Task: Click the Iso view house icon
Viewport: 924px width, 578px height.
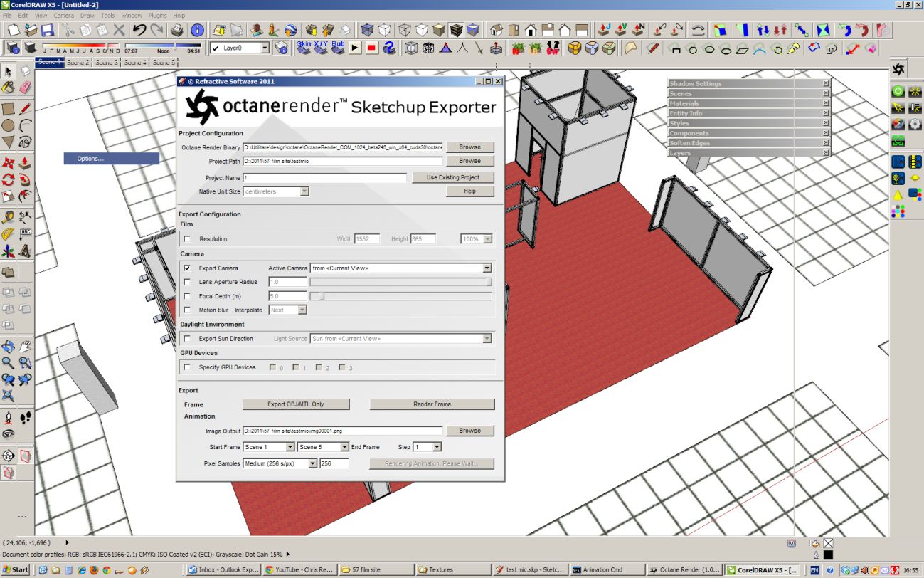Action: click(x=496, y=30)
